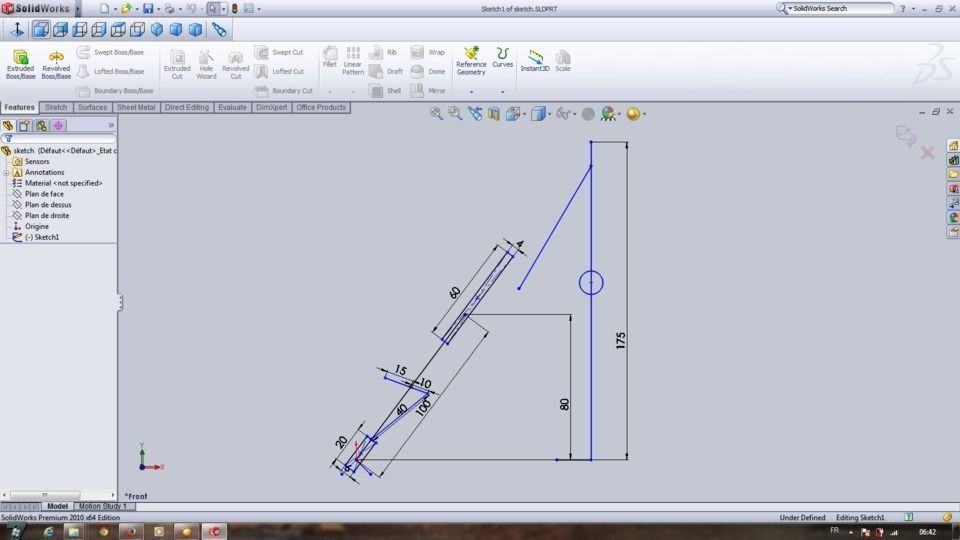
Task: Open Design Library in task pane
Action: coord(953,160)
